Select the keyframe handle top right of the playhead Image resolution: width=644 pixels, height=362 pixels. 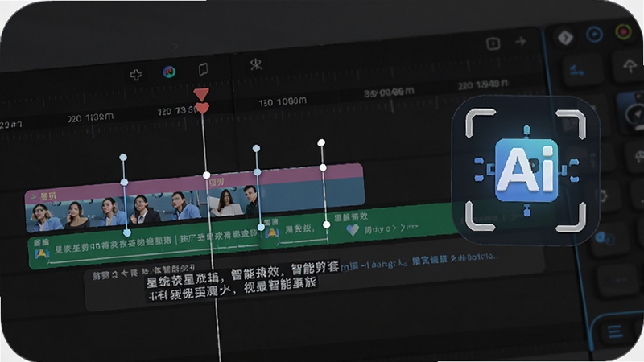(256, 148)
